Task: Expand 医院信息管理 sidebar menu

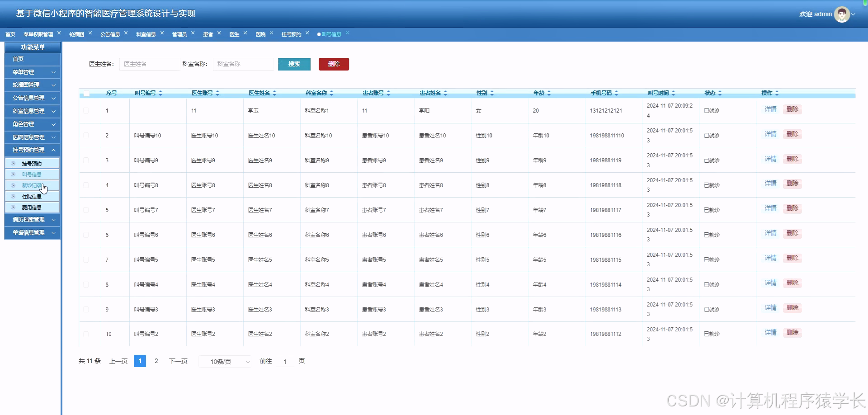Action: click(32, 137)
